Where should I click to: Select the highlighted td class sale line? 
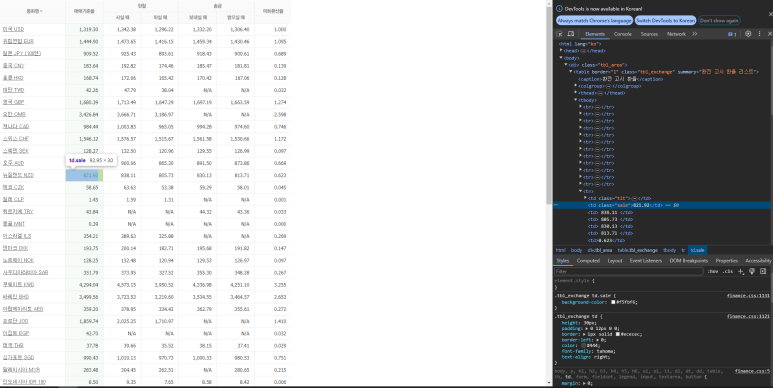[663, 205]
